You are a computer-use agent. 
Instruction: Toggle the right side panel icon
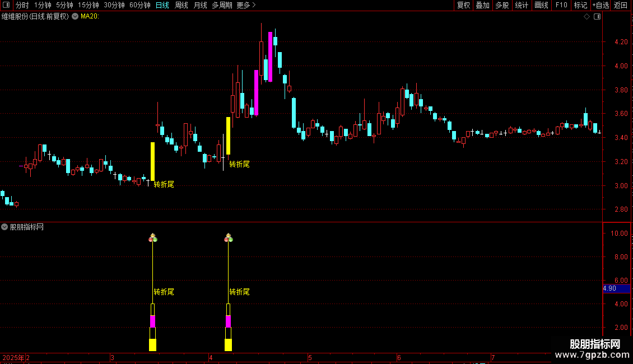(597, 17)
